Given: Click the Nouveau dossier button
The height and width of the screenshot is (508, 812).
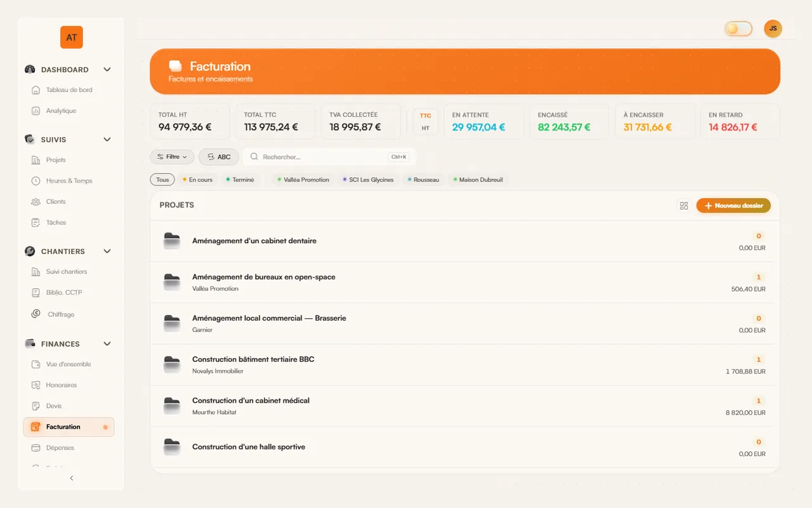Looking at the screenshot, I should pos(733,206).
